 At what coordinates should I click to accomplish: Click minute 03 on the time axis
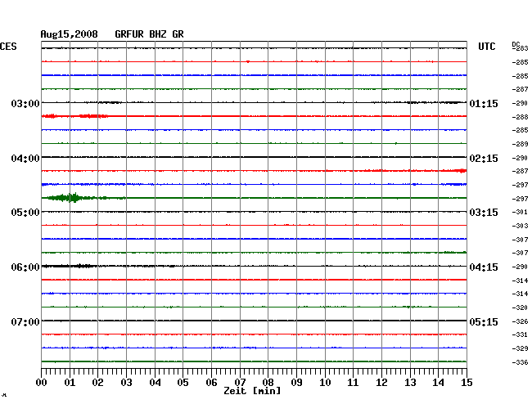(126, 383)
